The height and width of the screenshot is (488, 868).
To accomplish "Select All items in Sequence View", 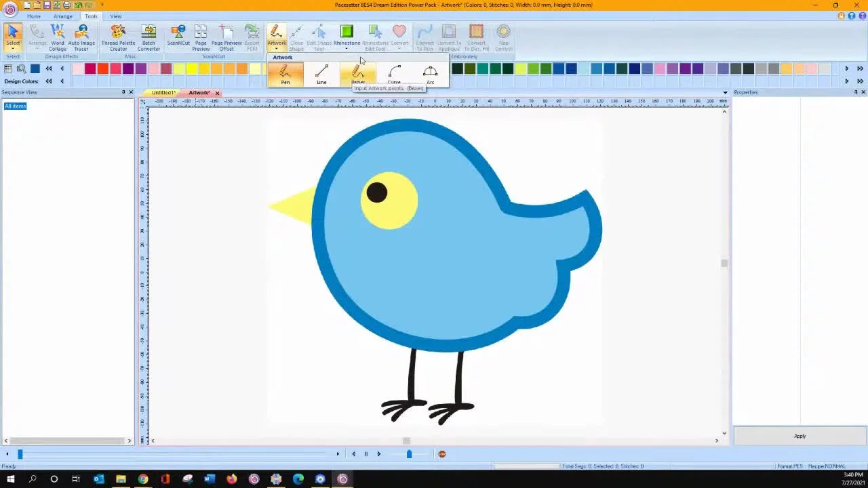I will click(15, 106).
